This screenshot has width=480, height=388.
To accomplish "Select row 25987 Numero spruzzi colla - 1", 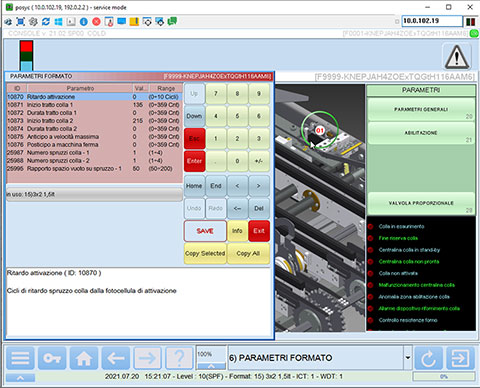I will coord(94,153).
